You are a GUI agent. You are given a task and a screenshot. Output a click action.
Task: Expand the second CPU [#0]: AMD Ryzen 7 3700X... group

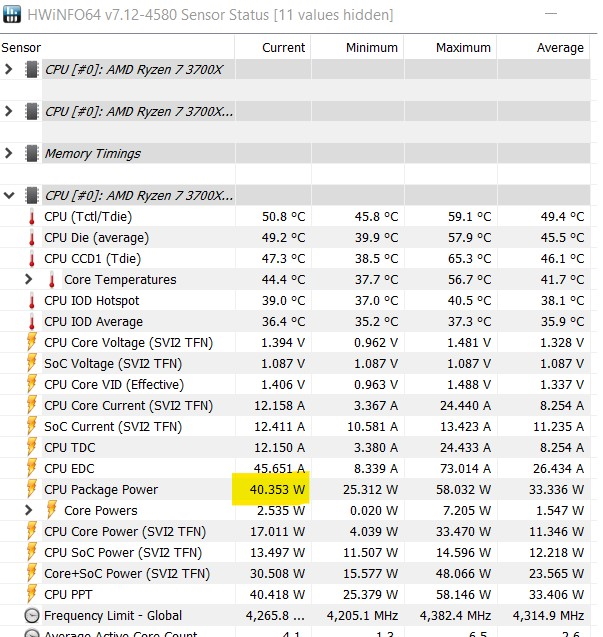(8, 111)
